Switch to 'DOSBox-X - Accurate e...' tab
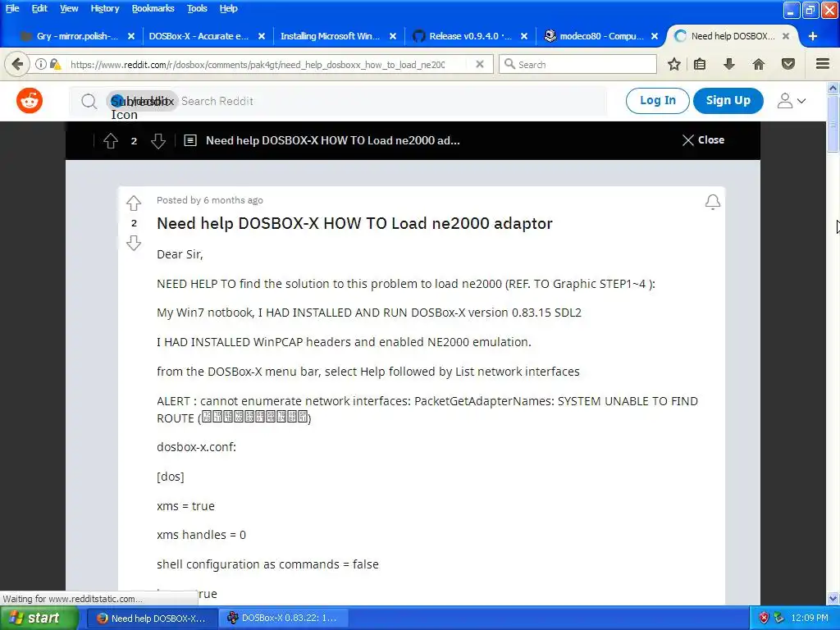Screen dimensions: 840x630 pyautogui.click(x=199, y=36)
